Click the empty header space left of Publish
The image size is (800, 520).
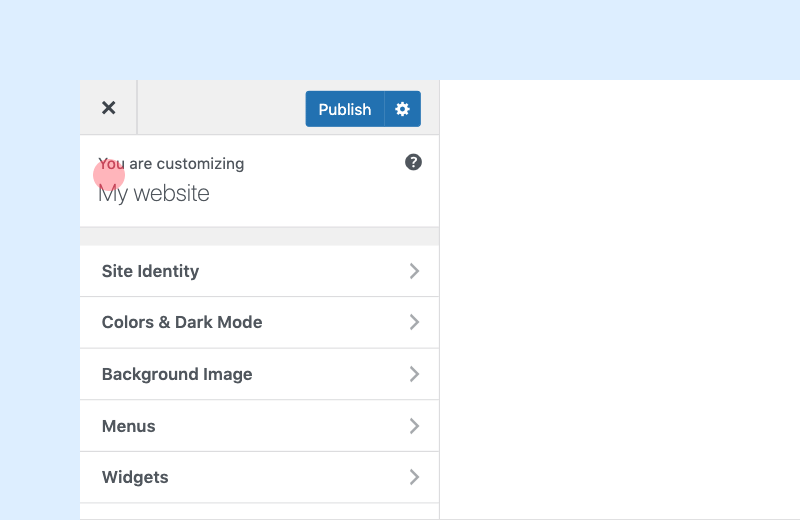pos(221,108)
